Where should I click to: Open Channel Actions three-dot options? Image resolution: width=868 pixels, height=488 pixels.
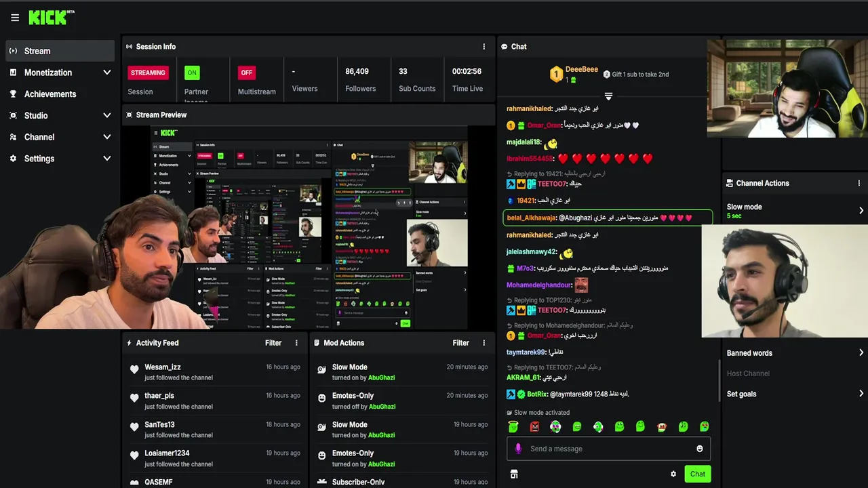[859, 183]
